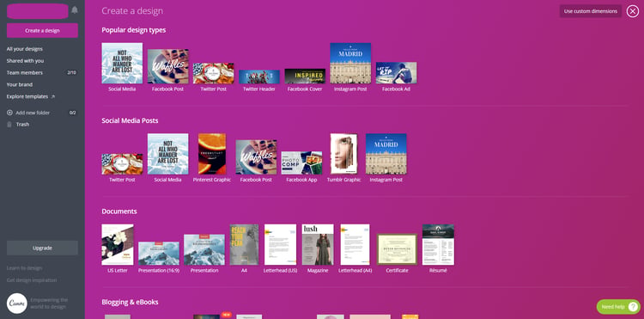
Task: Select the Facebook App design type
Action: pyautogui.click(x=301, y=163)
